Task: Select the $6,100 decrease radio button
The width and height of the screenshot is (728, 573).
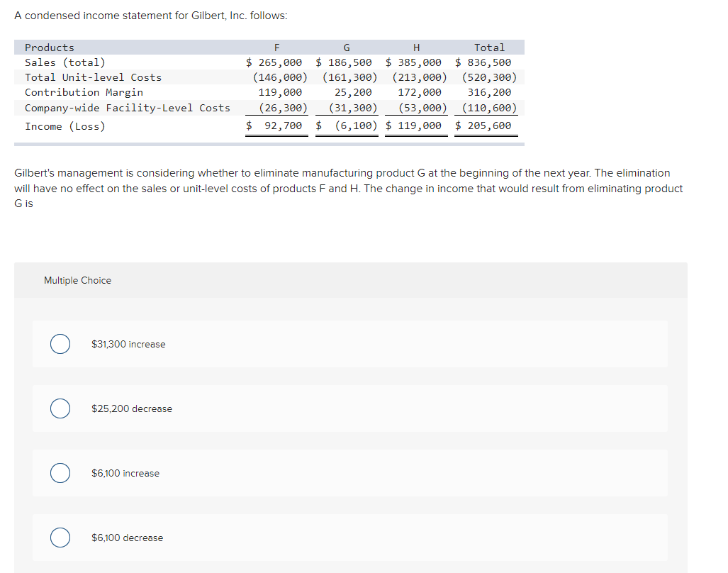Action: (60, 538)
